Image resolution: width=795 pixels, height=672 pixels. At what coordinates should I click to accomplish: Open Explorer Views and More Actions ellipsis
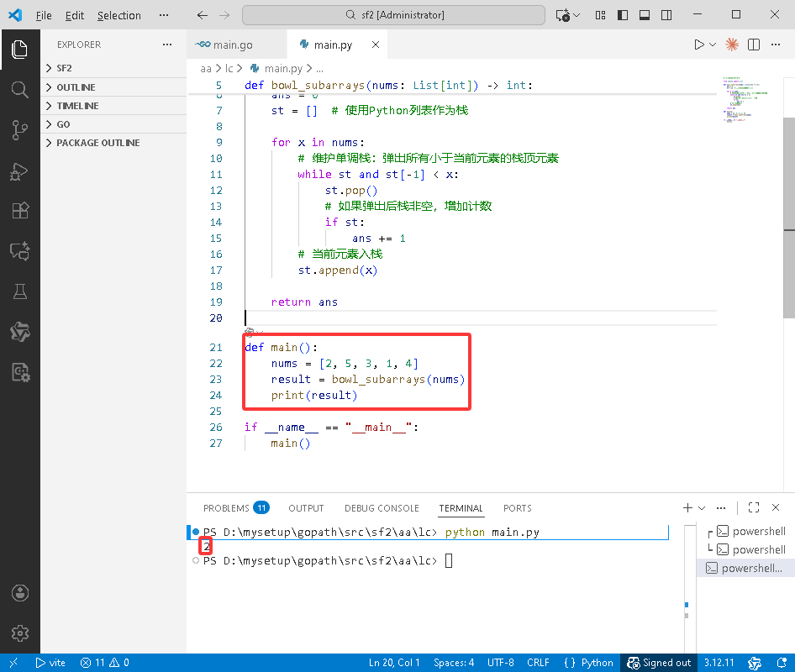(167, 45)
